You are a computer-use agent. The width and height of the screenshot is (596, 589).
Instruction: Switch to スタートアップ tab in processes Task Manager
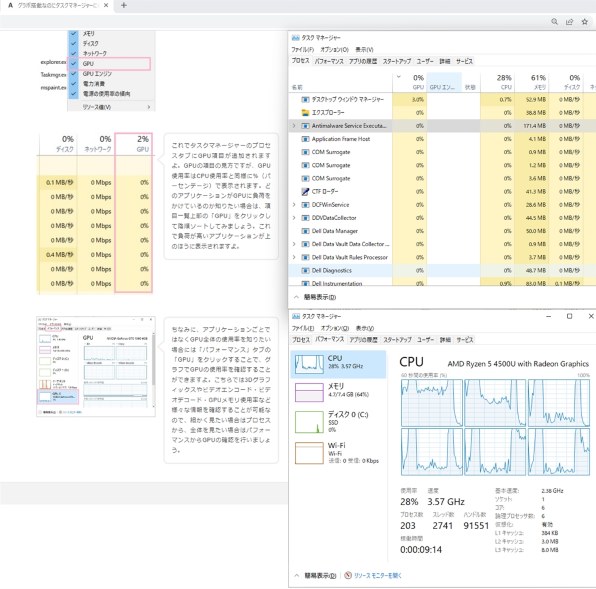(397, 61)
